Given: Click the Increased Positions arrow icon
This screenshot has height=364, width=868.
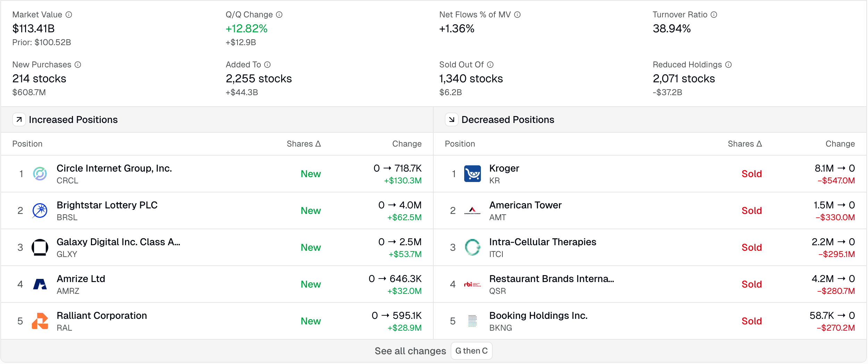Looking at the screenshot, I should (19, 119).
